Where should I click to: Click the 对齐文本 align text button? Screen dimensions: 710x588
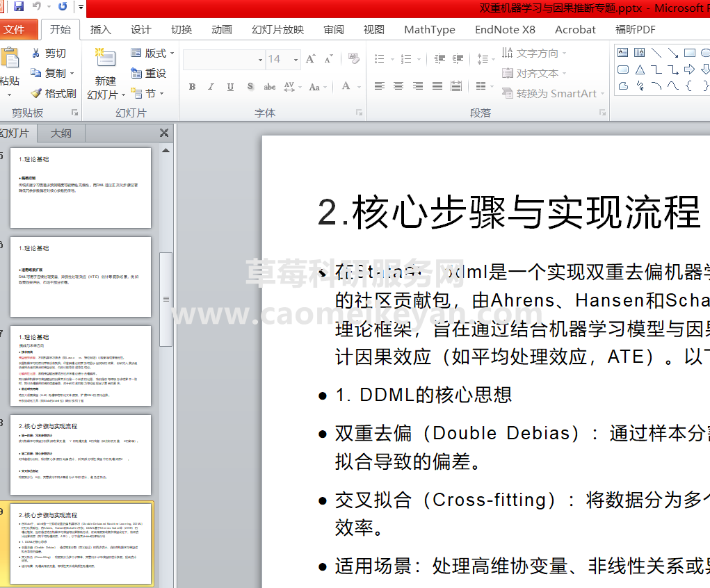click(534, 74)
